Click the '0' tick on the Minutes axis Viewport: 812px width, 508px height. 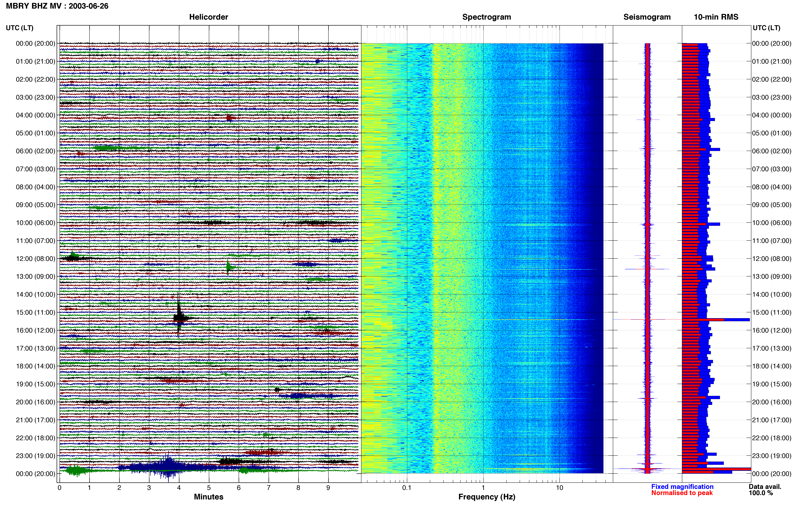[59, 487]
